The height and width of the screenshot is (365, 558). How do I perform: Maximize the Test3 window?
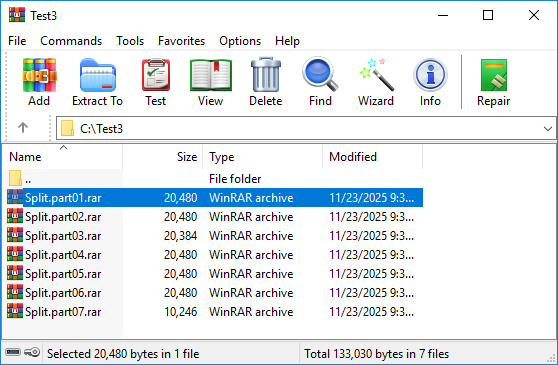click(x=488, y=15)
